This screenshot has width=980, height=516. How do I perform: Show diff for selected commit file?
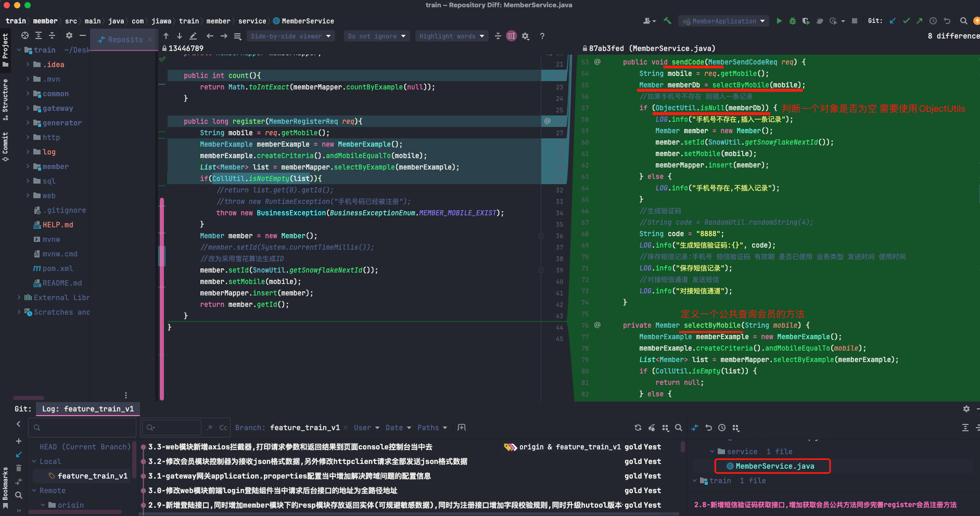pos(695,428)
